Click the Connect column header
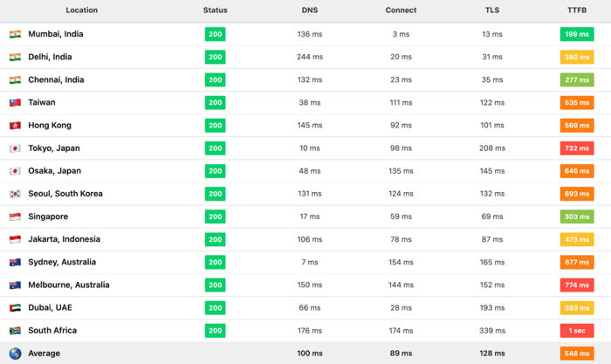The width and height of the screenshot is (611, 364). coord(401,10)
